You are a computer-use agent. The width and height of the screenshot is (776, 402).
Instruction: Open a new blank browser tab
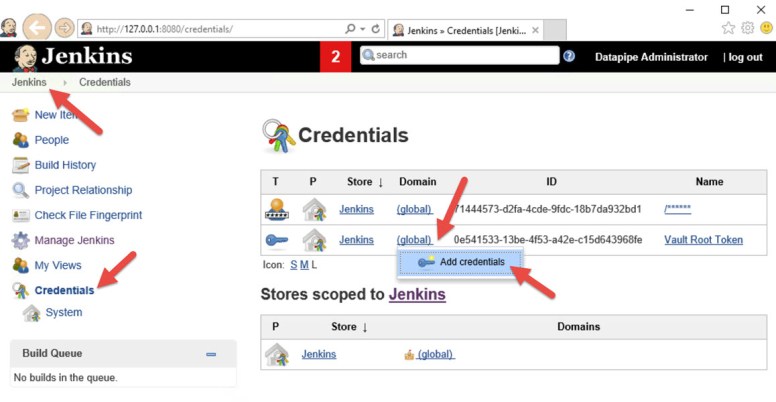555,30
